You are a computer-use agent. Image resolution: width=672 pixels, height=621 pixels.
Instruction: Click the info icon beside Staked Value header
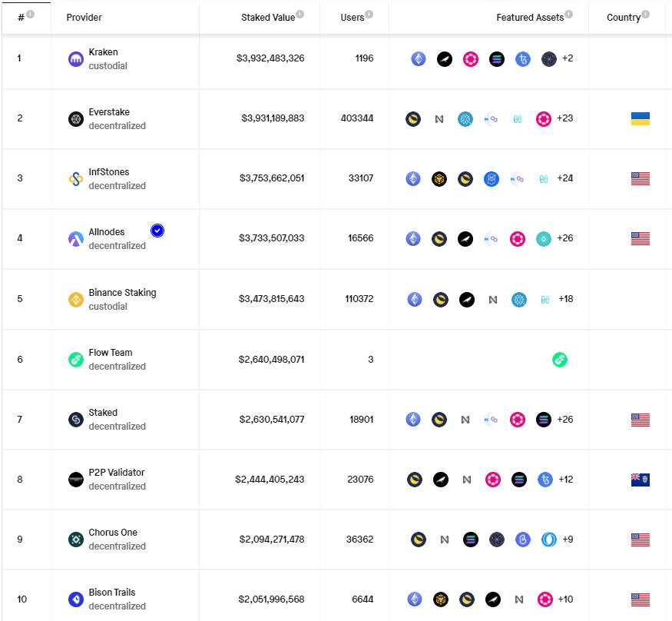(x=300, y=15)
